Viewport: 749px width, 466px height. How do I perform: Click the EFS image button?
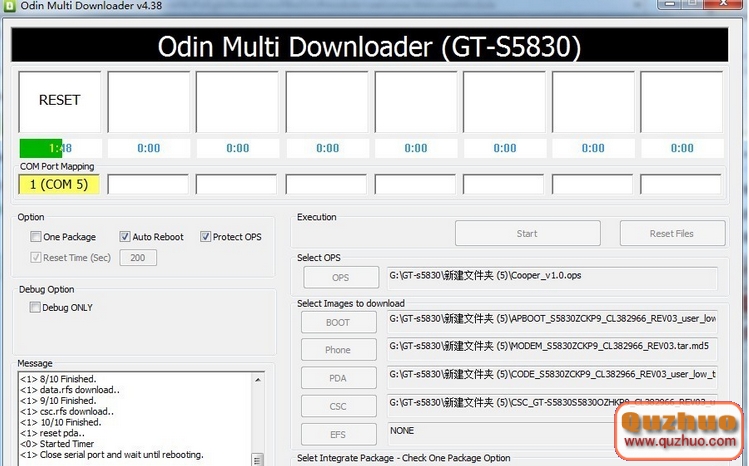[x=338, y=434]
